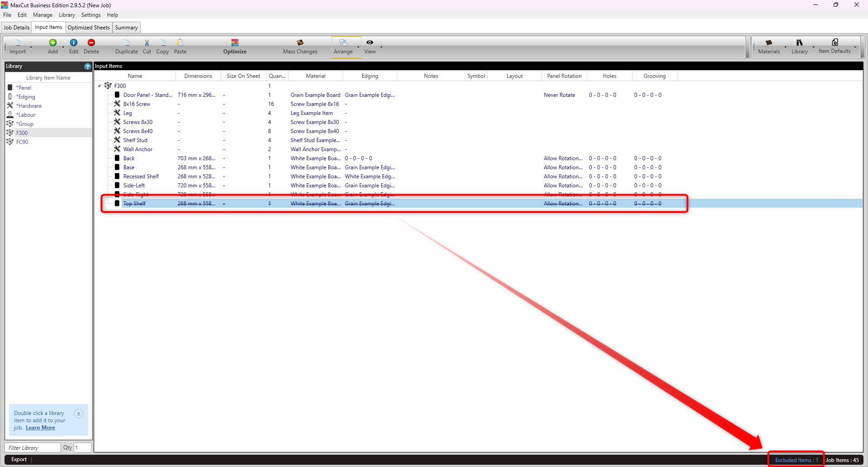
Task: Open the Library toolbar dropdown arrow
Action: tap(813, 47)
